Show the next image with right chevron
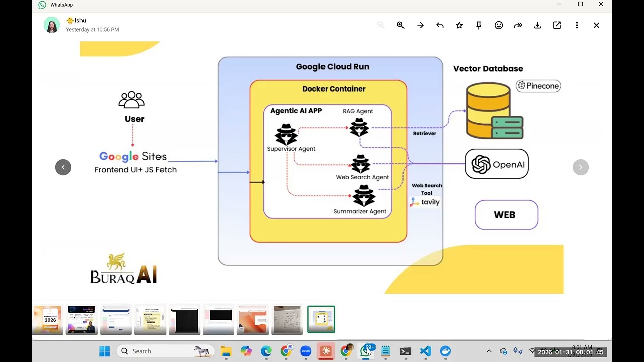Viewport: 644px width, 362px height. (581, 167)
